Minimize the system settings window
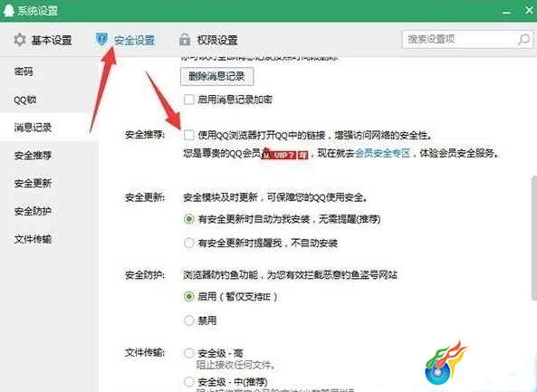Image resolution: width=537 pixels, height=392 pixels. [506, 12]
